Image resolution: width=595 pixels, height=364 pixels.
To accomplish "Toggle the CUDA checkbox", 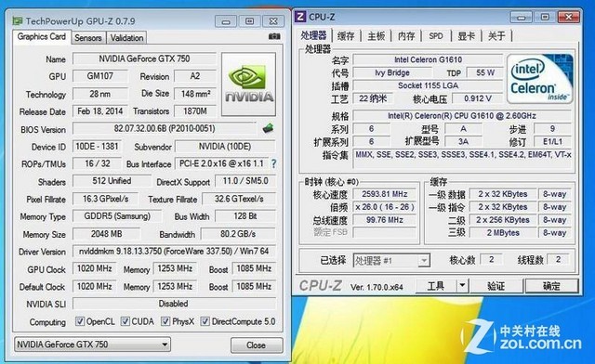I will (125, 321).
